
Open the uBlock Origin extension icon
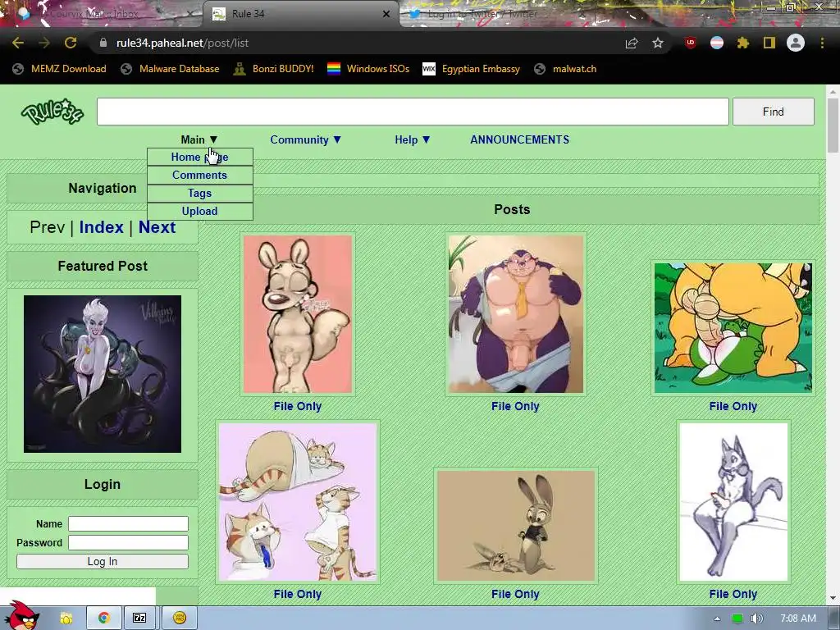coord(691,43)
